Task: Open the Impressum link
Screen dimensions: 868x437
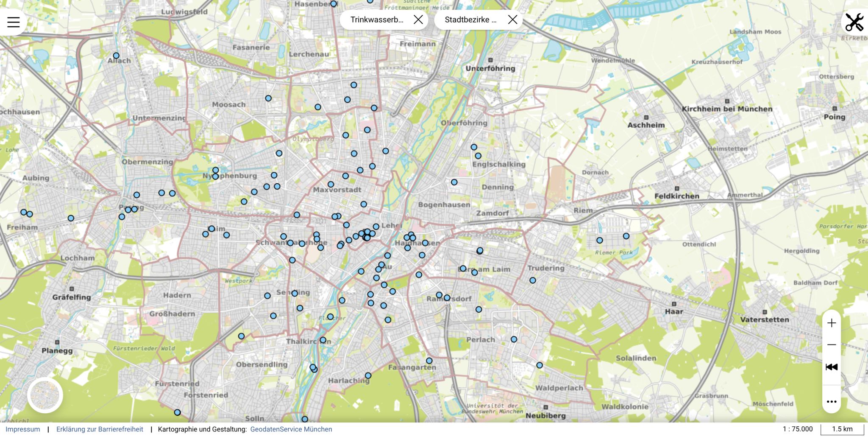Action: click(x=23, y=429)
